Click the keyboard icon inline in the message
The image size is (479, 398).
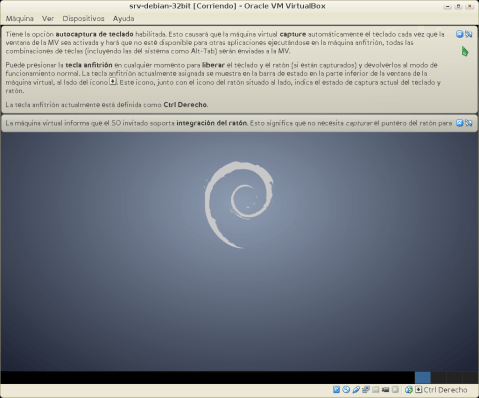click(x=113, y=81)
